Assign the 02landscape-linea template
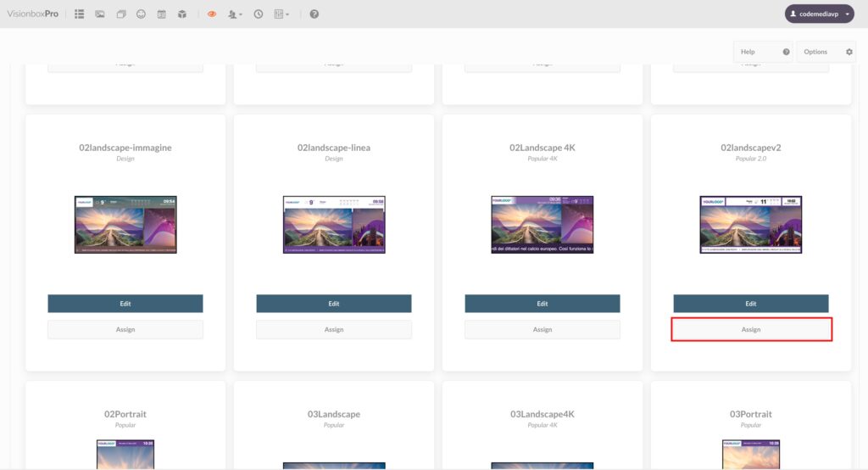The height and width of the screenshot is (470, 868). [334, 329]
